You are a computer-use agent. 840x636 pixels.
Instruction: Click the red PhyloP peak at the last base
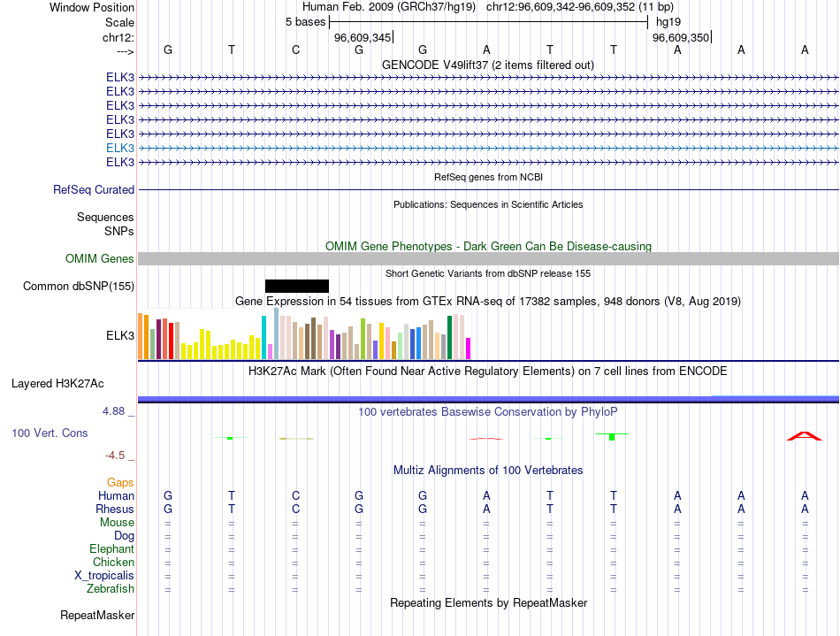click(804, 435)
